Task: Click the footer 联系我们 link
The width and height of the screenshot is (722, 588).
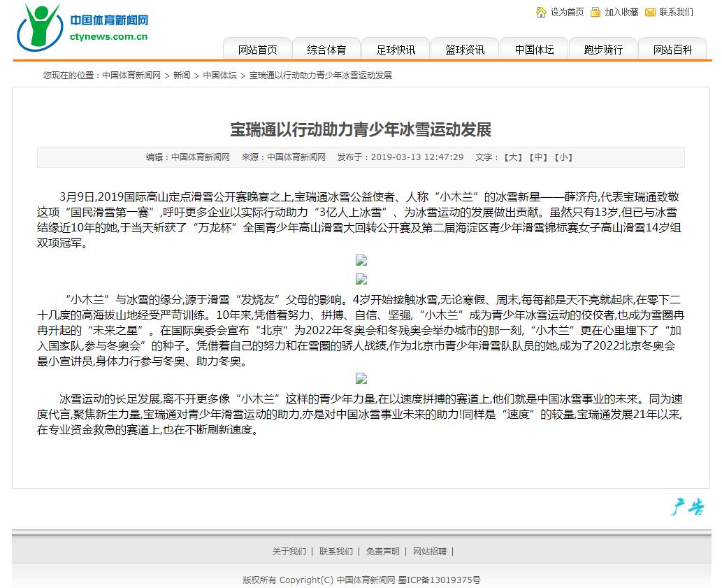Action: 335,551
